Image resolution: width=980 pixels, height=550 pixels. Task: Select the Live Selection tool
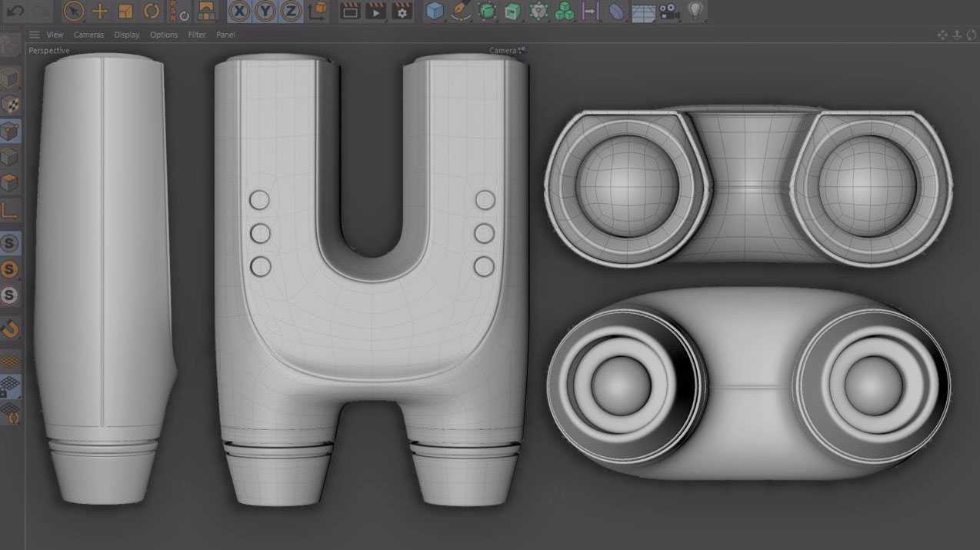pyautogui.click(x=73, y=11)
